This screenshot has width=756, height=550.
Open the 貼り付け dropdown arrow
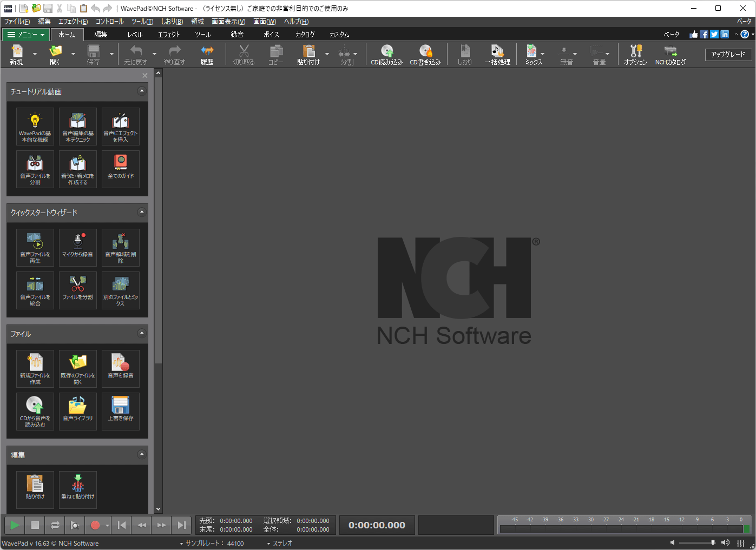click(327, 54)
